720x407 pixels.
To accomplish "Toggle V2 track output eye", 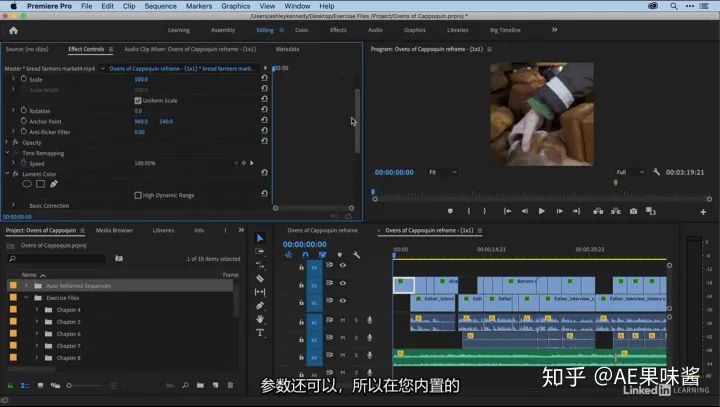I will point(343,283).
